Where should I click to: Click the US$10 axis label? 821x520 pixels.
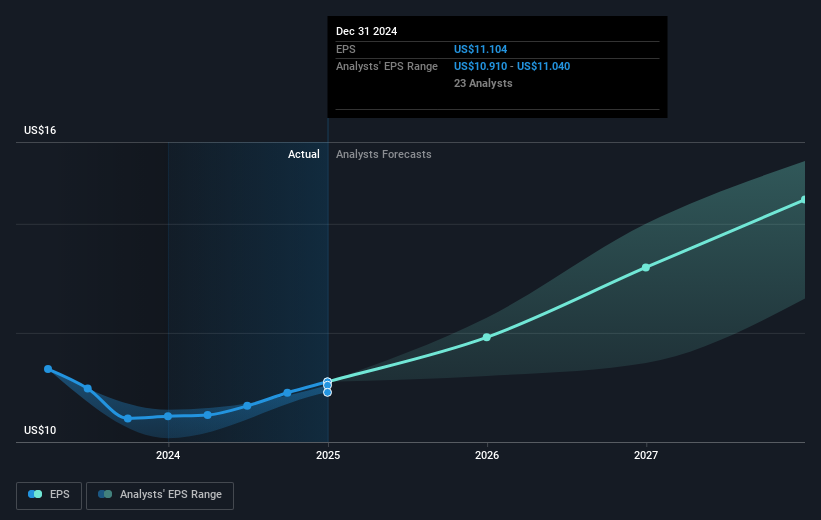tap(40, 430)
